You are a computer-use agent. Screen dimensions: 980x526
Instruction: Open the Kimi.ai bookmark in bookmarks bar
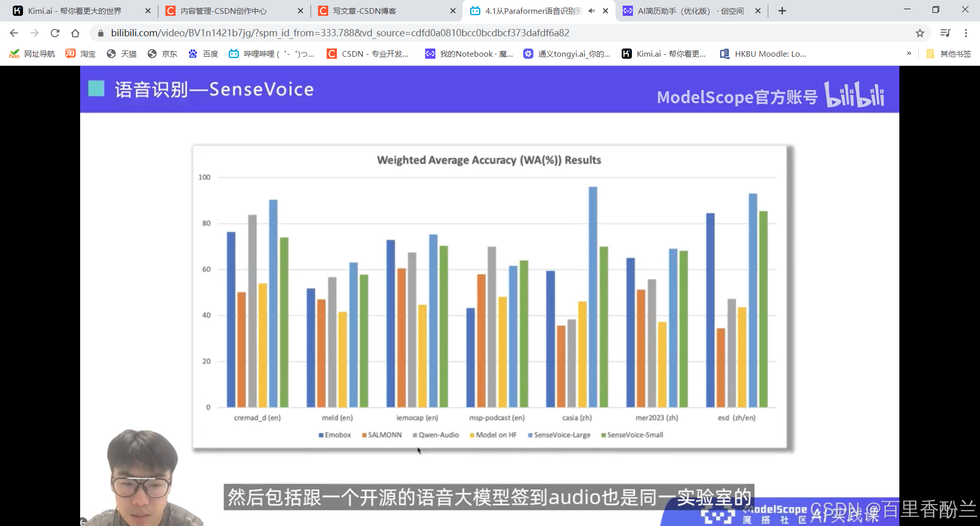tap(664, 54)
